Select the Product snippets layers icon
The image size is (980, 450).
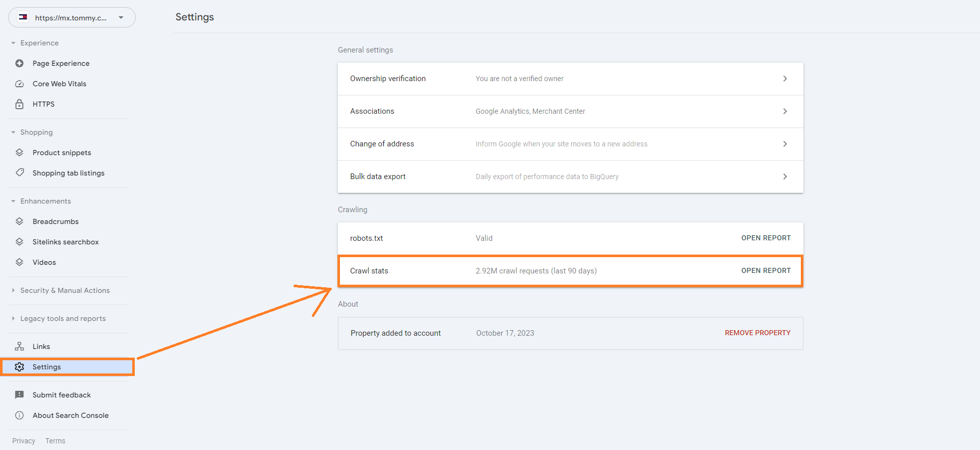[x=19, y=153]
